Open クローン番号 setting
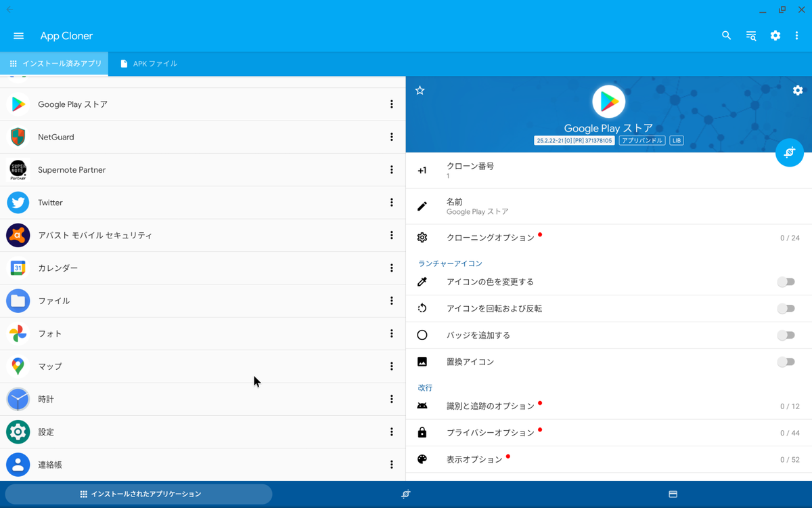 tap(609, 171)
